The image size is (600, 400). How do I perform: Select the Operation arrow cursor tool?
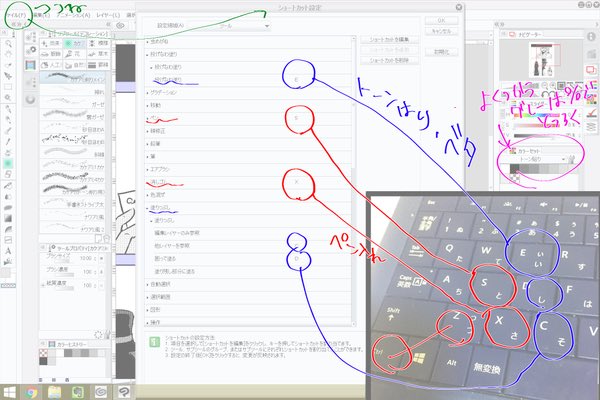pyautogui.click(x=8, y=76)
